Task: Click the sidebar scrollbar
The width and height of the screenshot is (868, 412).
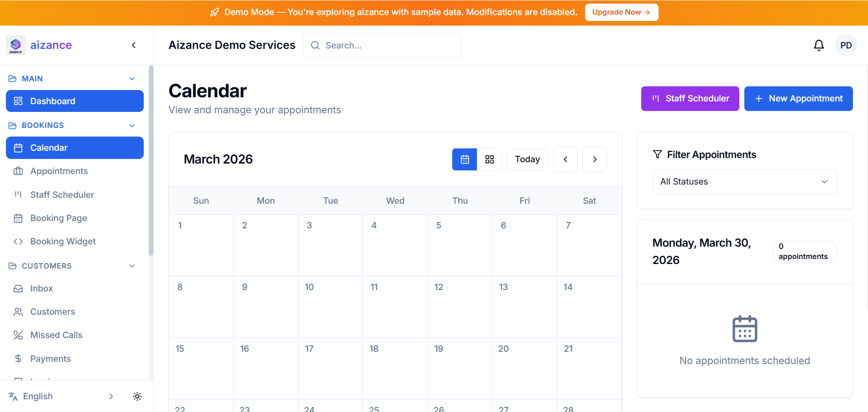Action: pyautogui.click(x=151, y=161)
